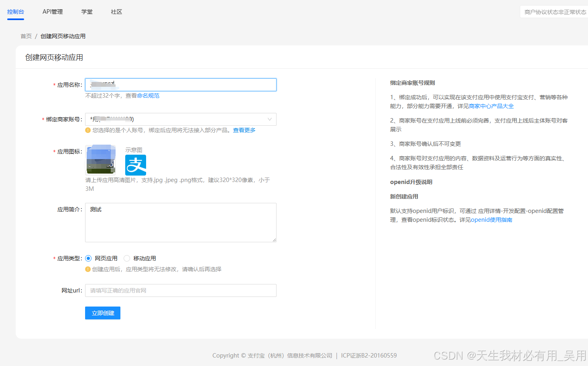Click the uploaded app icon thumbnail
Image resolution: width=588 pixels, height=366 pixels.
[101, 159]
